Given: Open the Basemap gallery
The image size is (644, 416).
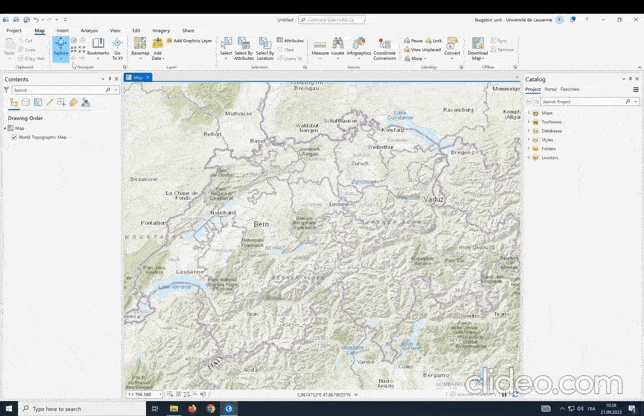Looking at the screenshot, I should coord(140,46).
